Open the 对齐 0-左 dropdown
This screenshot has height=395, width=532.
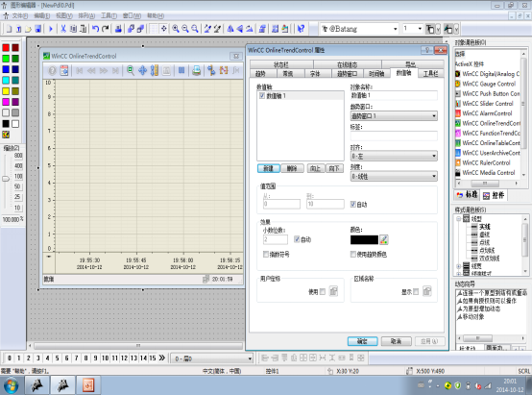pyautogui.click(x=394, y=157)
